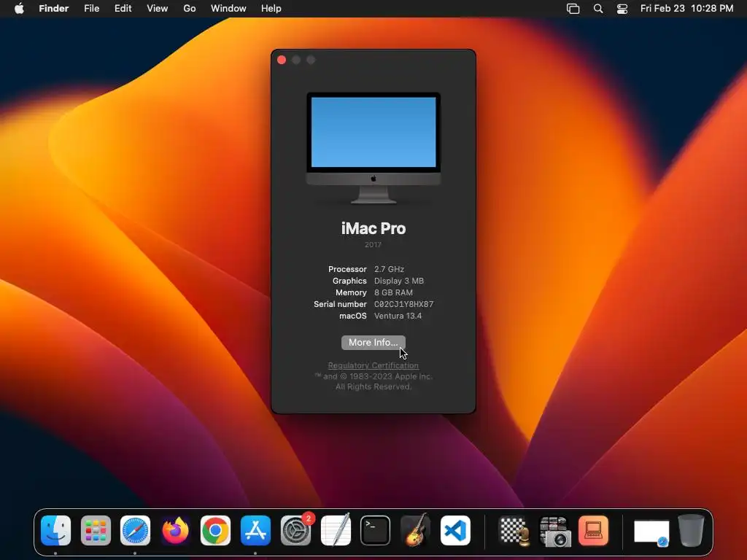Click the 2017 model year text
This screenshot has height=560, width=747.
(373, 244)
